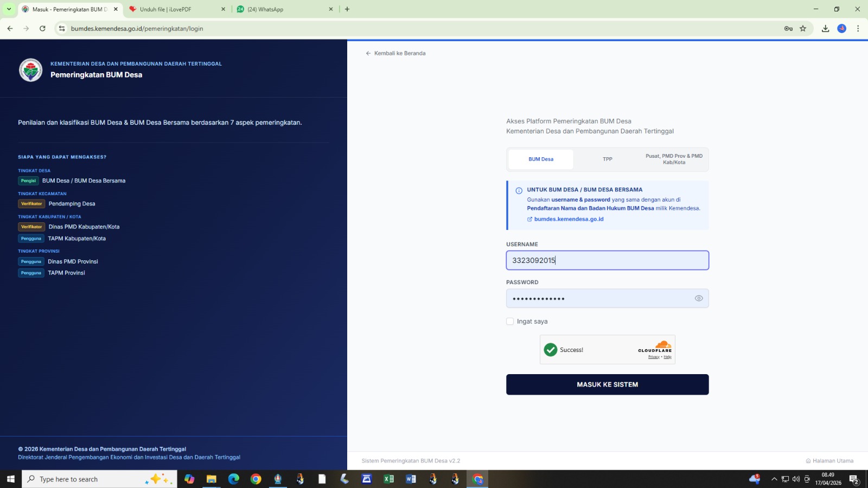
Task: Open File Explorer from taskbar
Action: click(212, 479)
